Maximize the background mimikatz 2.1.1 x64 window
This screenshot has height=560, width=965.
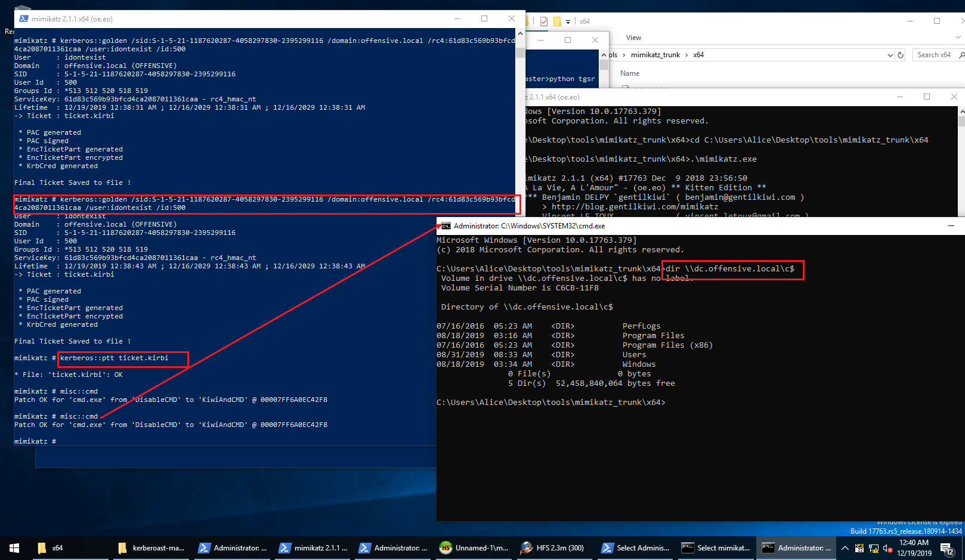tap(927, 97)
